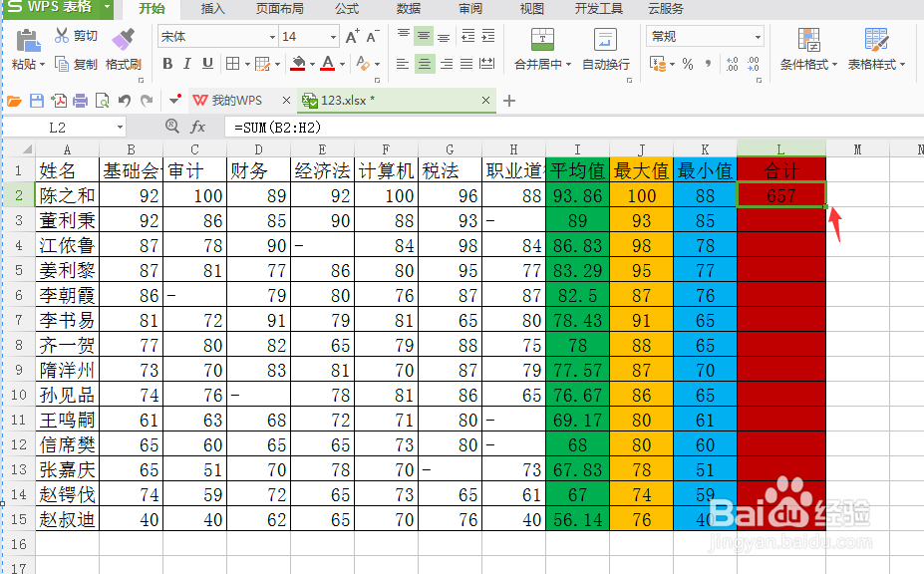Viewport: 924px width, 574px height.
Task: Switch to the 视图 ribbon tab
Action: tap(532, 9)
